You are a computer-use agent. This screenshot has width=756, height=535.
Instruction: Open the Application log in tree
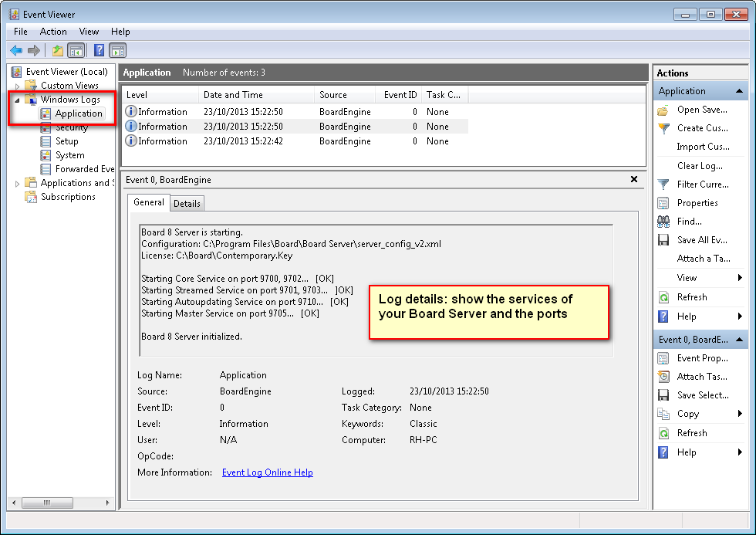tap(79, 113)
